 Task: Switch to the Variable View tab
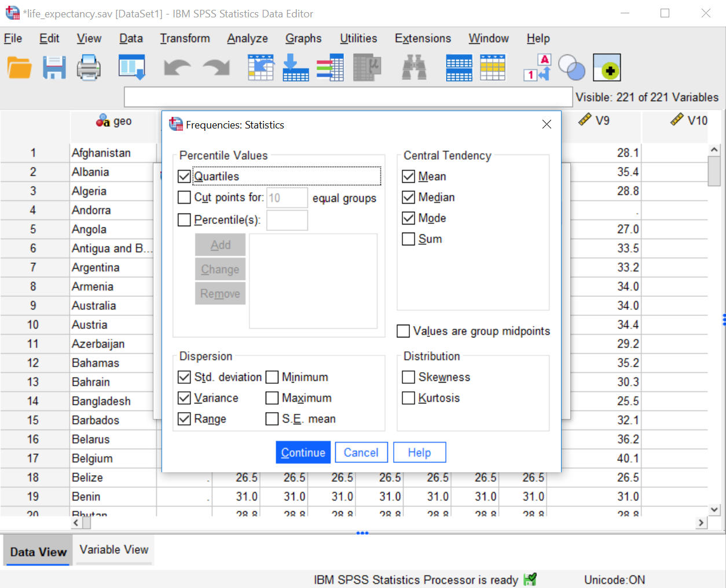tap(114, 550)
